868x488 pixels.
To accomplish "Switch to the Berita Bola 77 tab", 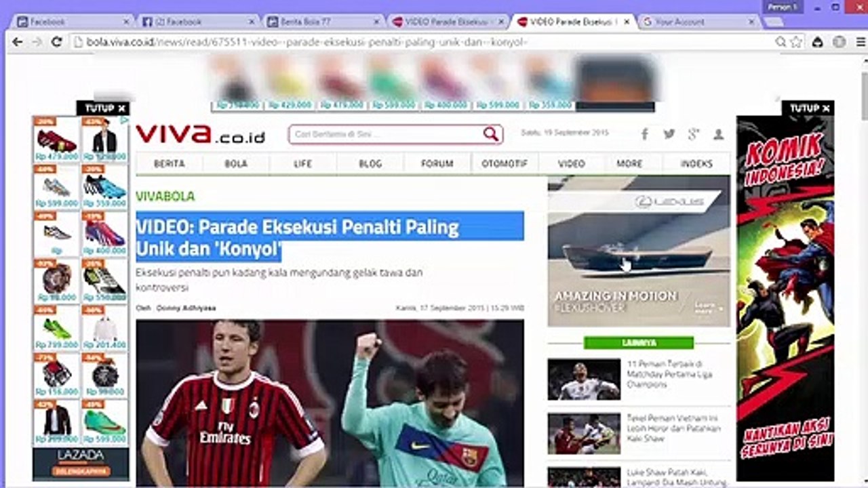I will click(321, 22).
